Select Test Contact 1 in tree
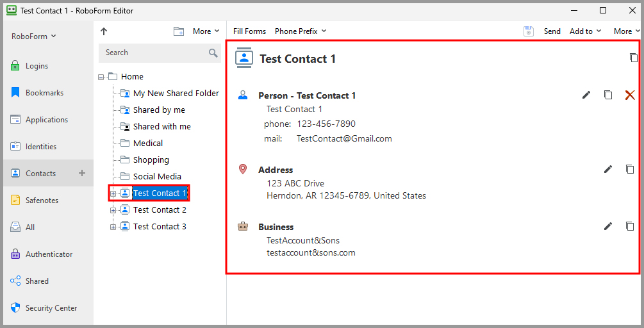The image size is (644, 328). [x=160, y=193]
